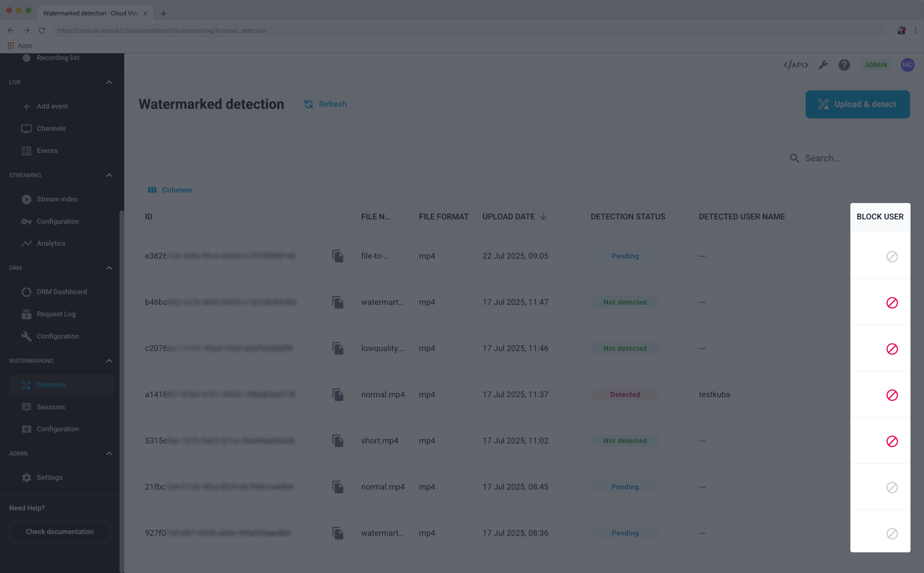Click the search magnifier icon
Screen dimensions: 924x573
pyautogui.click(x=794, y=158)
